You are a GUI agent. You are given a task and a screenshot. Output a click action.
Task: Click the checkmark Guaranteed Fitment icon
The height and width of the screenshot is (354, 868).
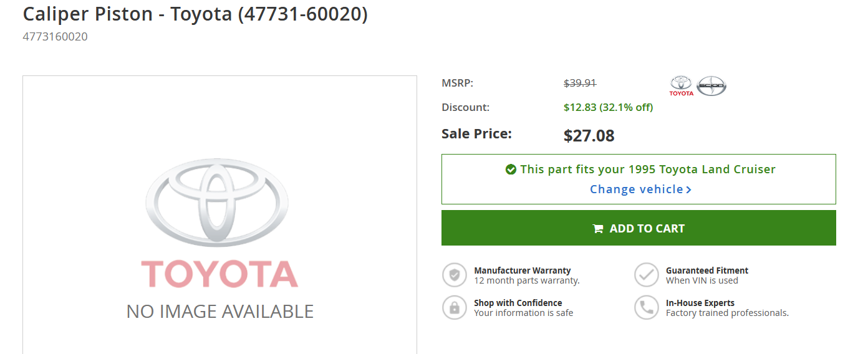point(647,275)
